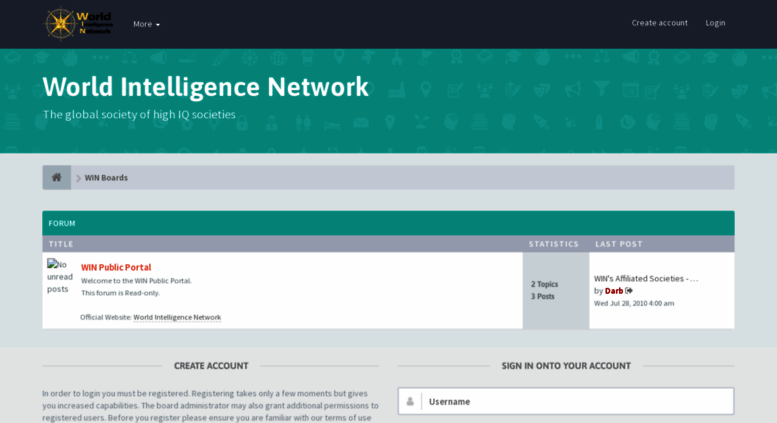Open the WIN Public Portal forum
777x423 pixels.
(x=116, y=267)
